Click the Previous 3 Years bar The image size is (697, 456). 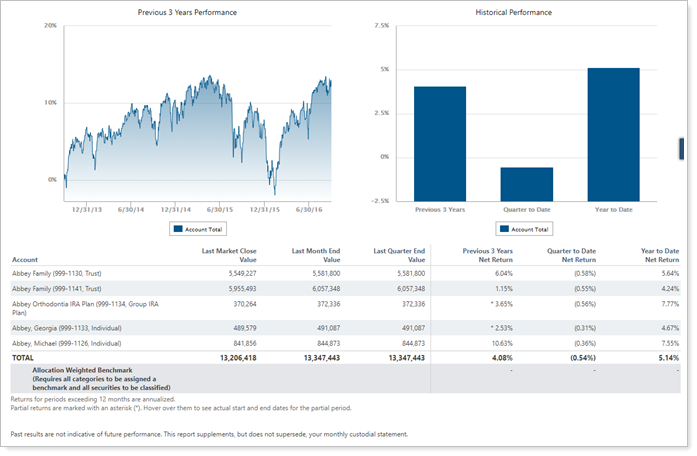pos(440,143)
